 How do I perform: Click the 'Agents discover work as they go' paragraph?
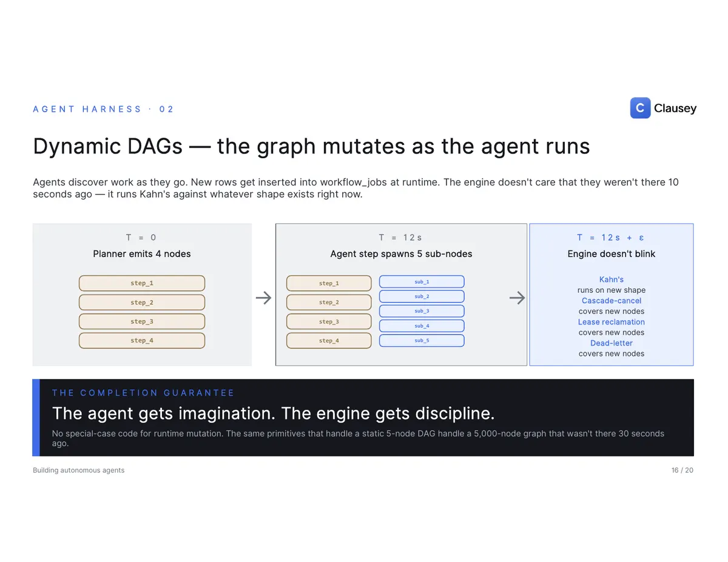[356, 188]
